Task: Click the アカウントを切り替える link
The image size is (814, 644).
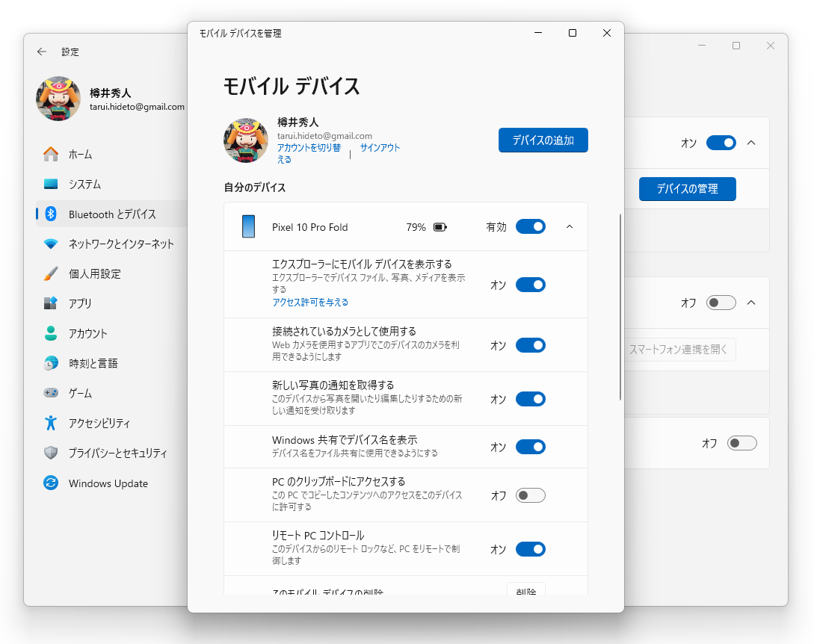Action: 309,154
